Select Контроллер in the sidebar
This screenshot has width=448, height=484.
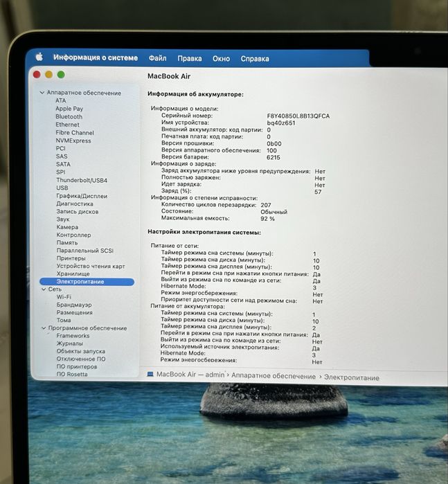click(x=74, y=235)
